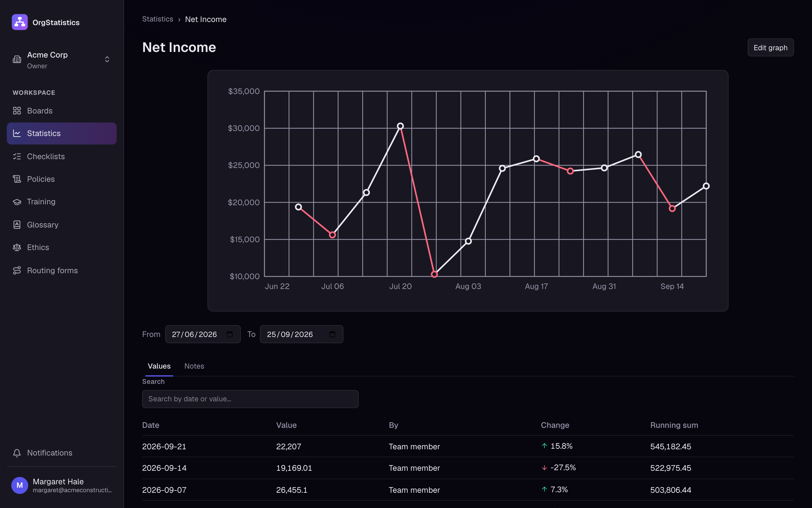
Task: Open the Policies sidebar item
Action: (62, 179)
